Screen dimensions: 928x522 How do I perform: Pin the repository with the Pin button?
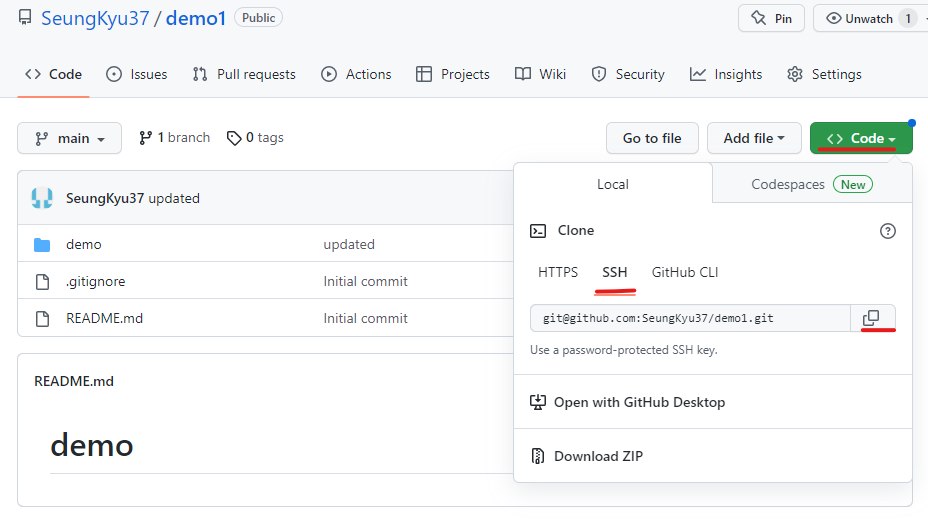pos(771,18)
